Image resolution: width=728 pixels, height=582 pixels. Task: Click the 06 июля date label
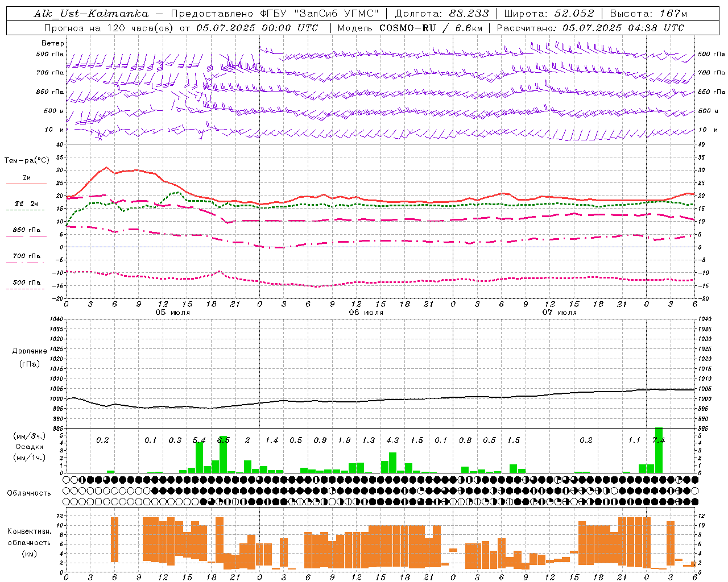point(366,313)
